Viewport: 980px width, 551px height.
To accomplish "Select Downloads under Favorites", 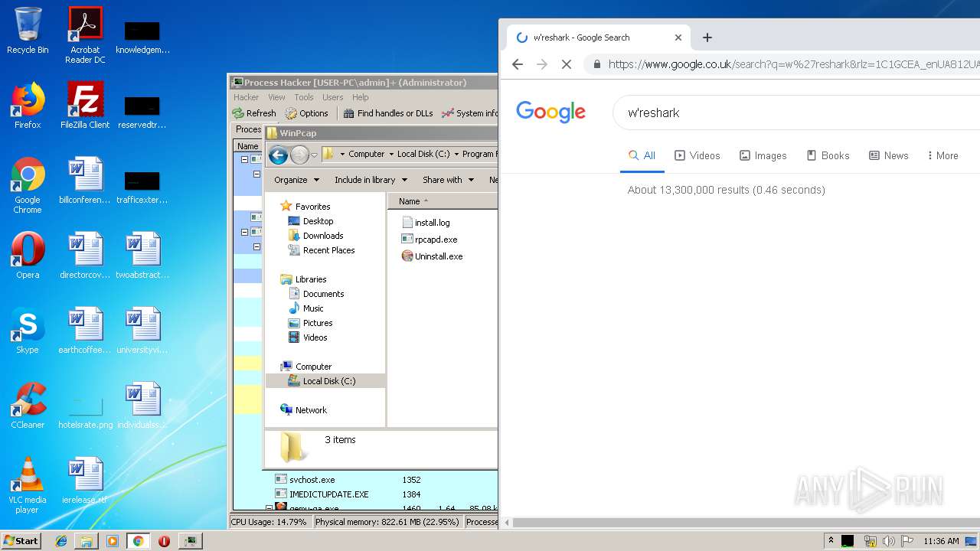I will (315, 236).
